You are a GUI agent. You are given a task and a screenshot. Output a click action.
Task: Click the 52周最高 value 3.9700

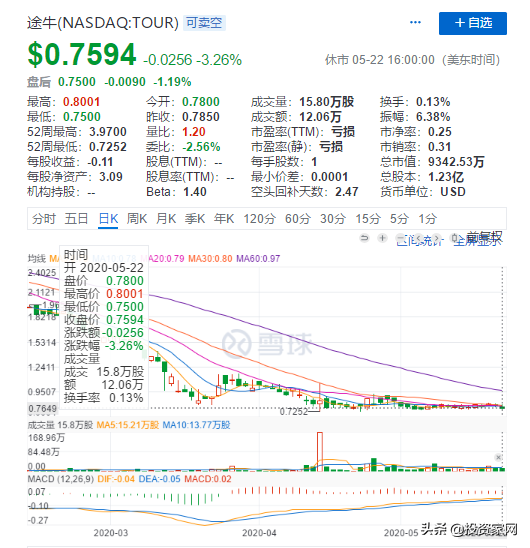coord(108,132)
